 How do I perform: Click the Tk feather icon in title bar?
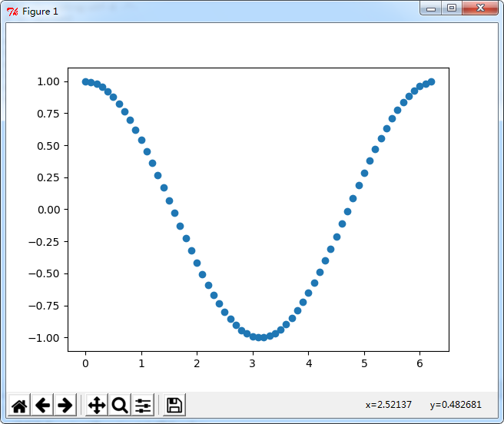12,12
